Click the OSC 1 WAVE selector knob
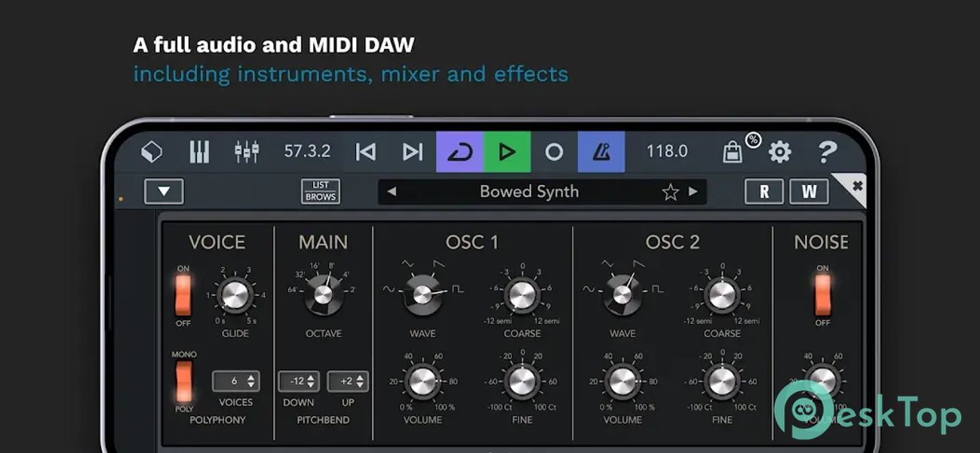This screenshot has width=980, height=453. tap(423, 294)
